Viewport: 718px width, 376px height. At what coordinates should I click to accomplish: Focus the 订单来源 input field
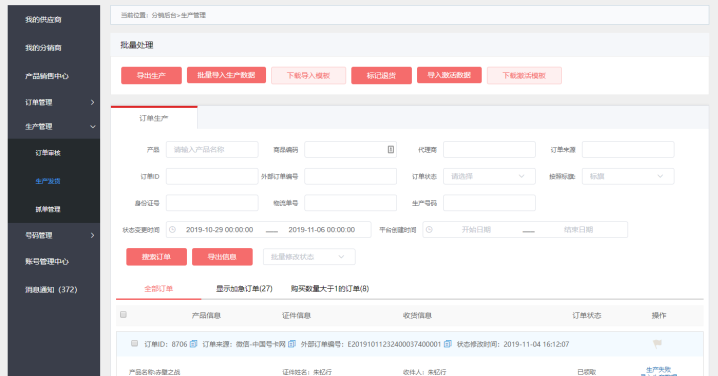point(628,149)
